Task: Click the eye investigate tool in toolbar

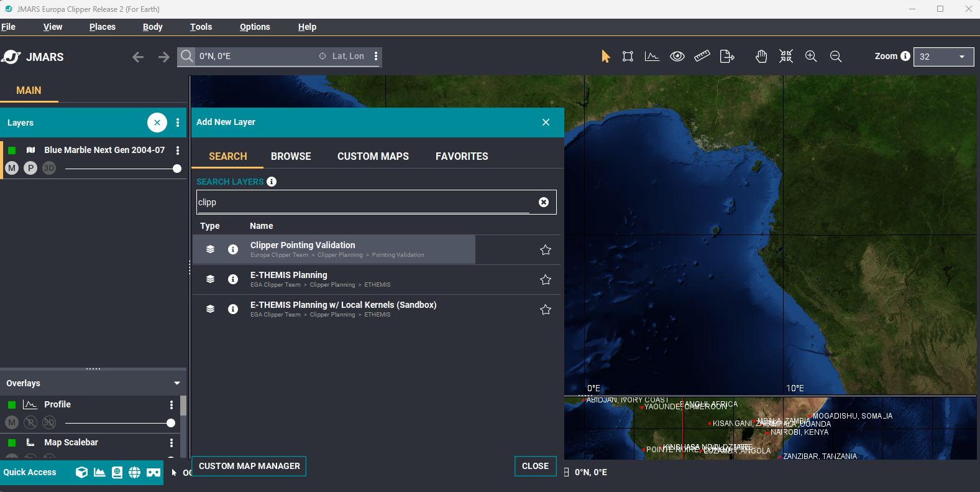Action: pos(677,57)
